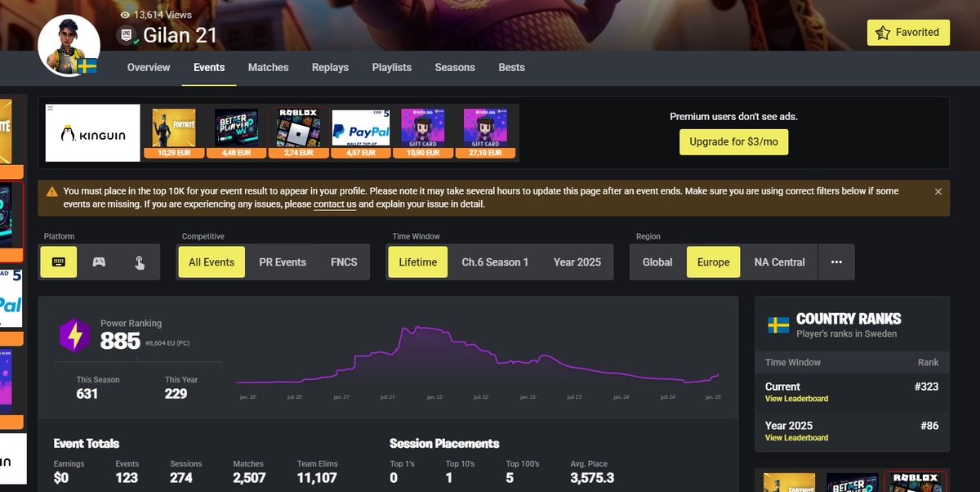The image size is (980, 492).
Task: Go to the Seasons tab
Action: 455,68
